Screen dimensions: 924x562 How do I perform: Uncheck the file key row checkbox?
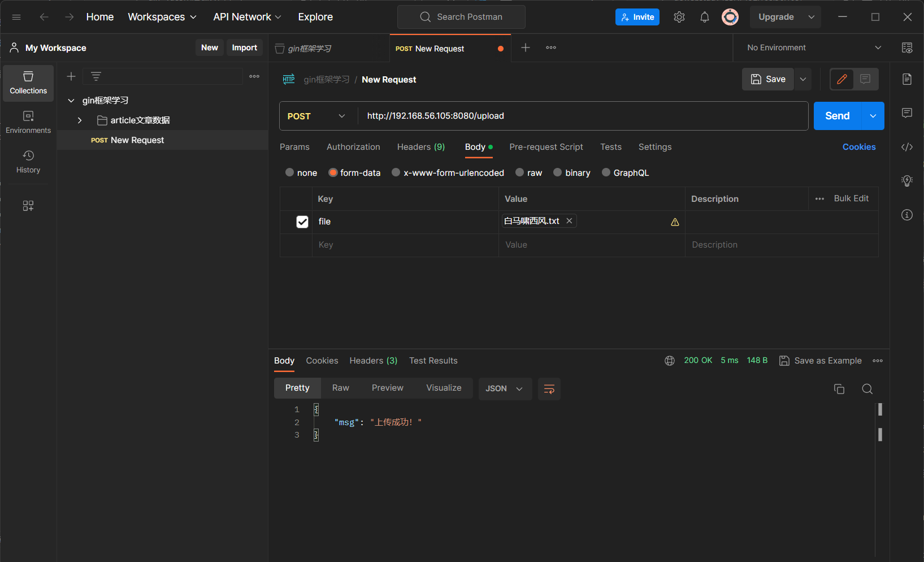point(302,222)
